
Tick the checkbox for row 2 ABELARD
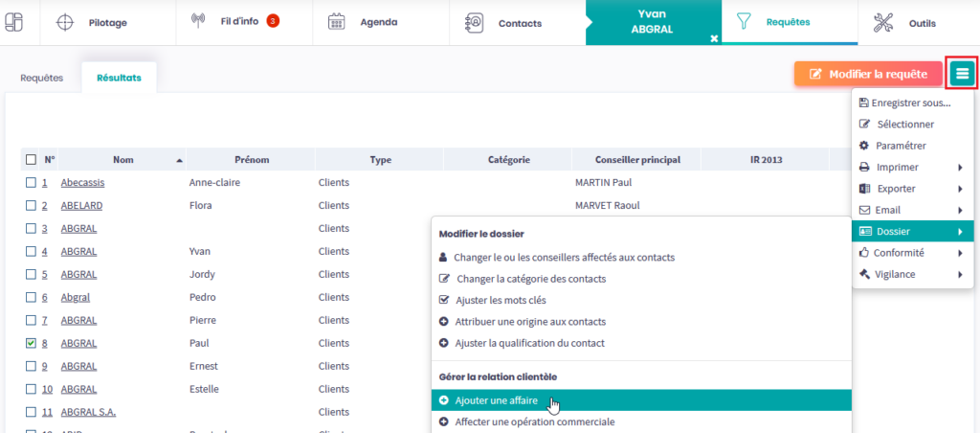tap(32, 205)
